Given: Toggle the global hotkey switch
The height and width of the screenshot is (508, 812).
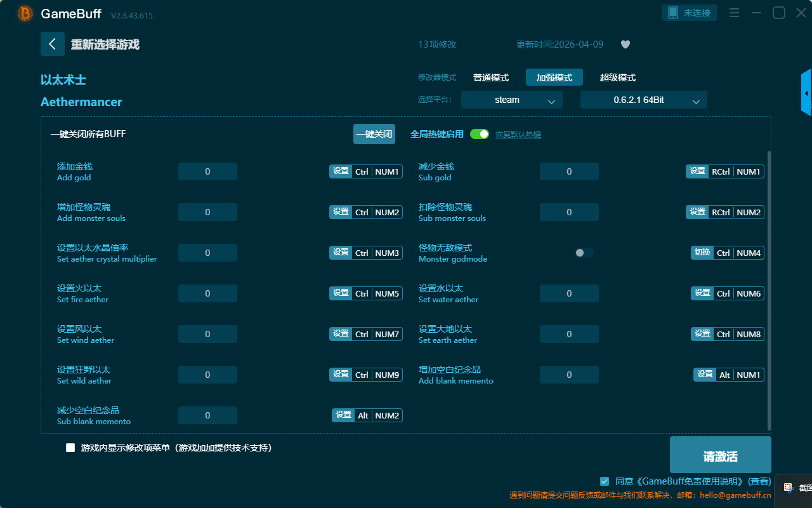Looking at the screenshot, I should pyautogui.click(x=480, y=134).
